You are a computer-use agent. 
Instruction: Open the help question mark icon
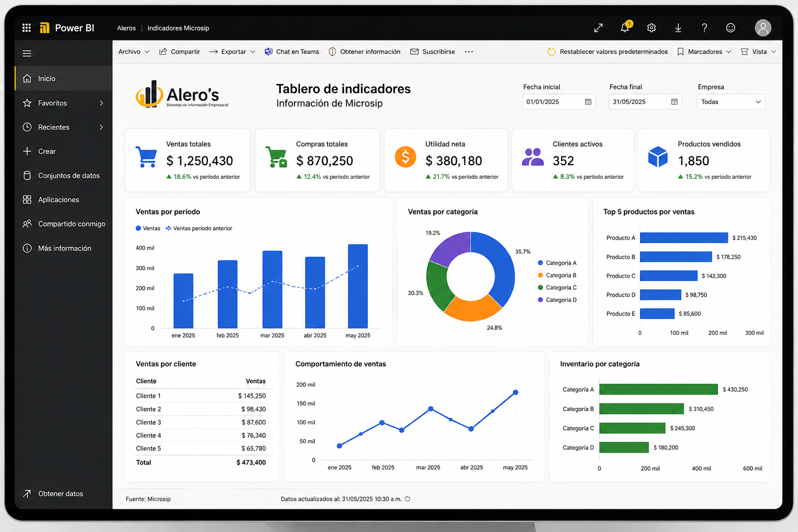[704, 28]
